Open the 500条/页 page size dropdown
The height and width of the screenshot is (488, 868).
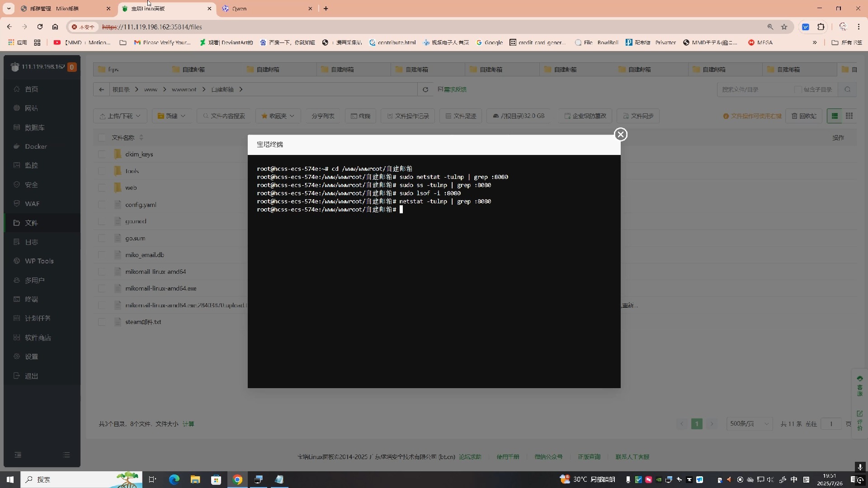pos(749,424)
